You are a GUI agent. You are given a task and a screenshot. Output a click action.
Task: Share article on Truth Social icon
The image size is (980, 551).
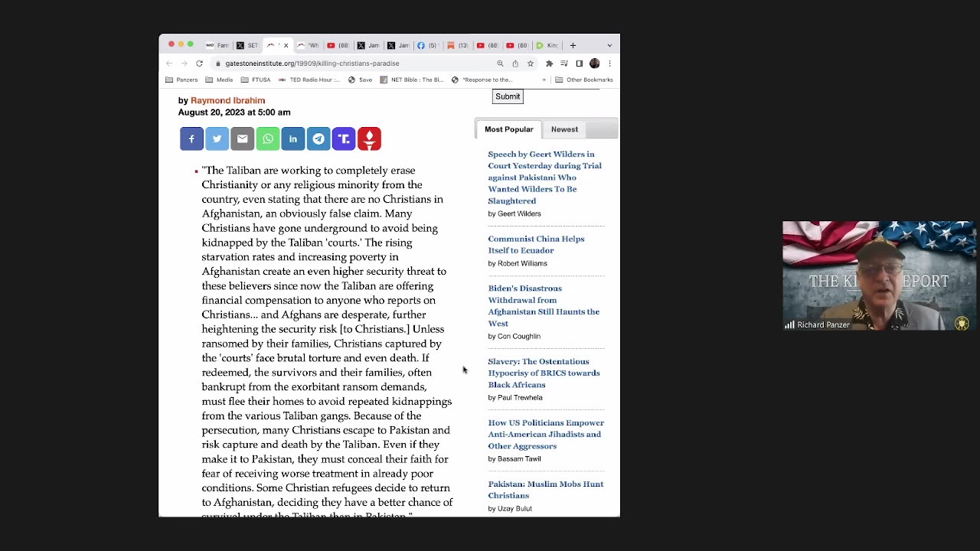[x=343, y=139]
